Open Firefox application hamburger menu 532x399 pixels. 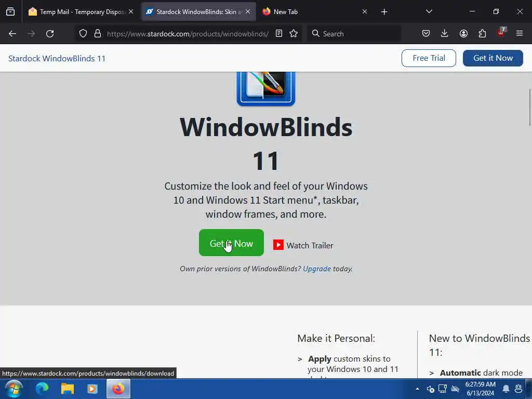(x=520, y=34)
